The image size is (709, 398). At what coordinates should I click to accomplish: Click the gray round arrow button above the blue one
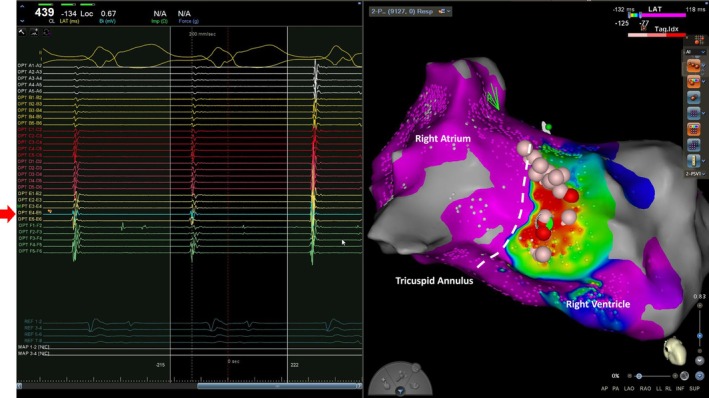(700, 361)
